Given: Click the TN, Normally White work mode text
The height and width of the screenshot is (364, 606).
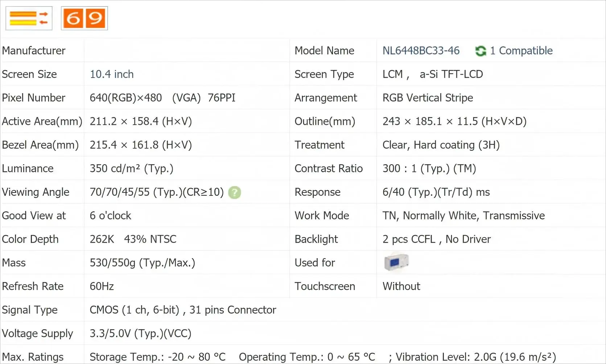Looking at the screenshot, I should point(463,216).
